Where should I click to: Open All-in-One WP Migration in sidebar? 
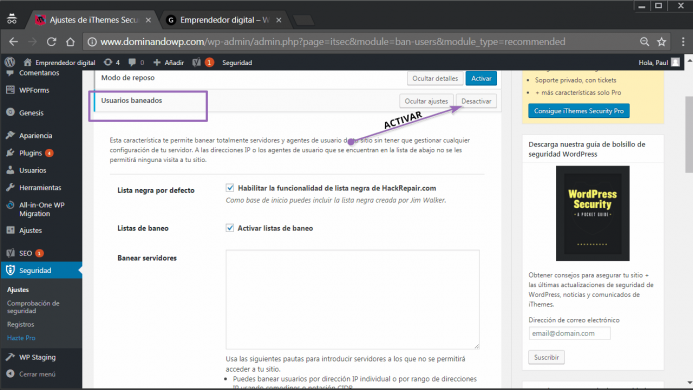point(41,209)
